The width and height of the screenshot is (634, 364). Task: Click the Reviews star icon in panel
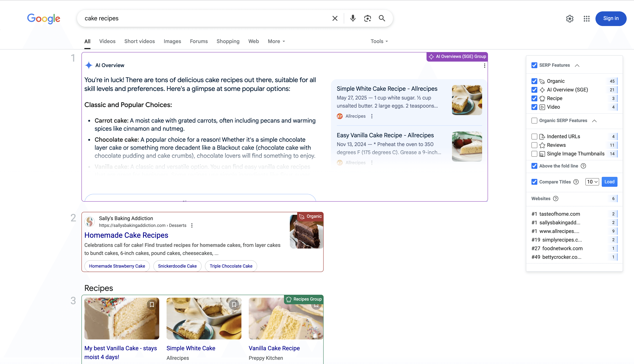click(542, 145)
